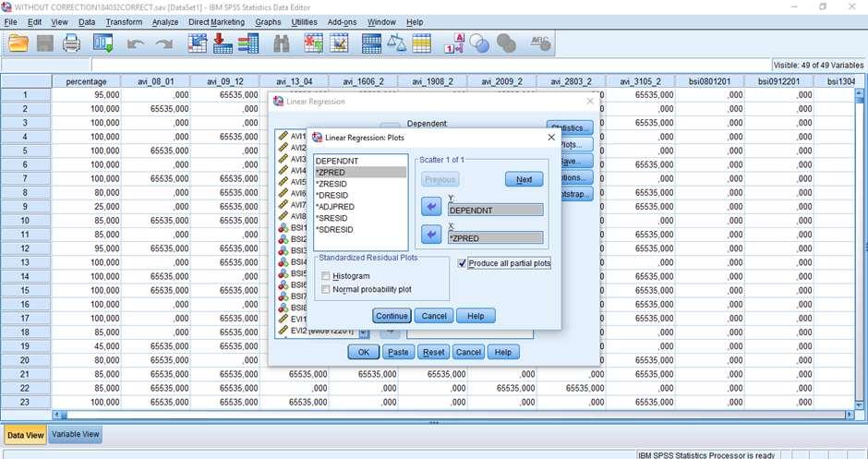
Task: Click the Use Variable Sets circles icon
Action: [x=479, y=43]
